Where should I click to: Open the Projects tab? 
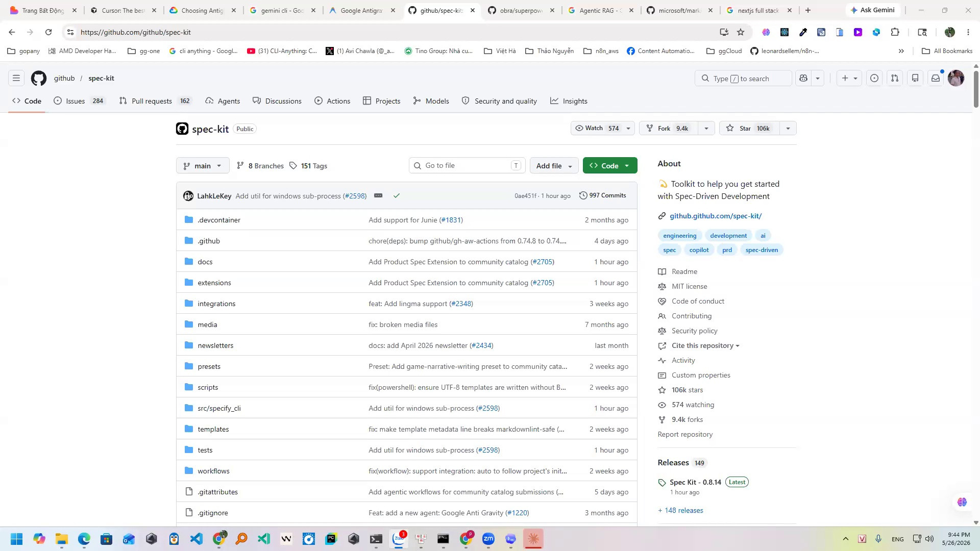(382, 101)
